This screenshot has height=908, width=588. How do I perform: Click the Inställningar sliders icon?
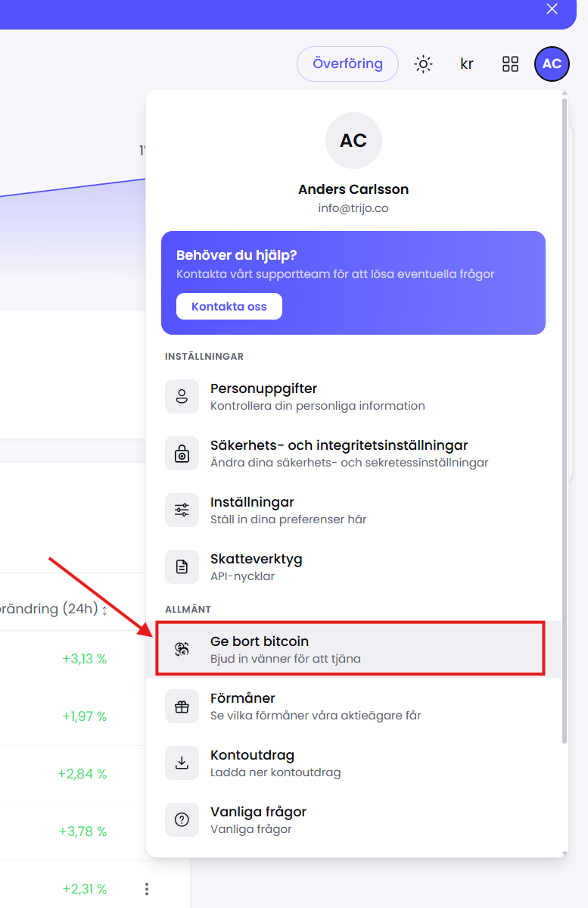[x=182, y=510]
